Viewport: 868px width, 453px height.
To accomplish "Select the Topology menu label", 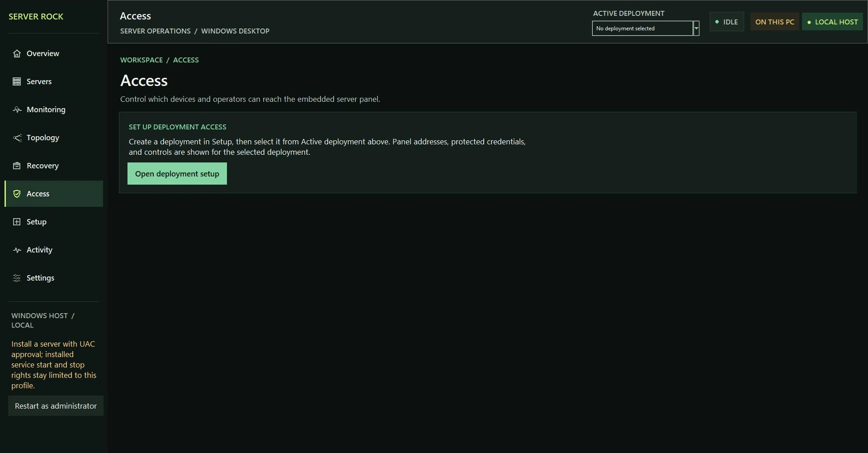I will [43, 138].
